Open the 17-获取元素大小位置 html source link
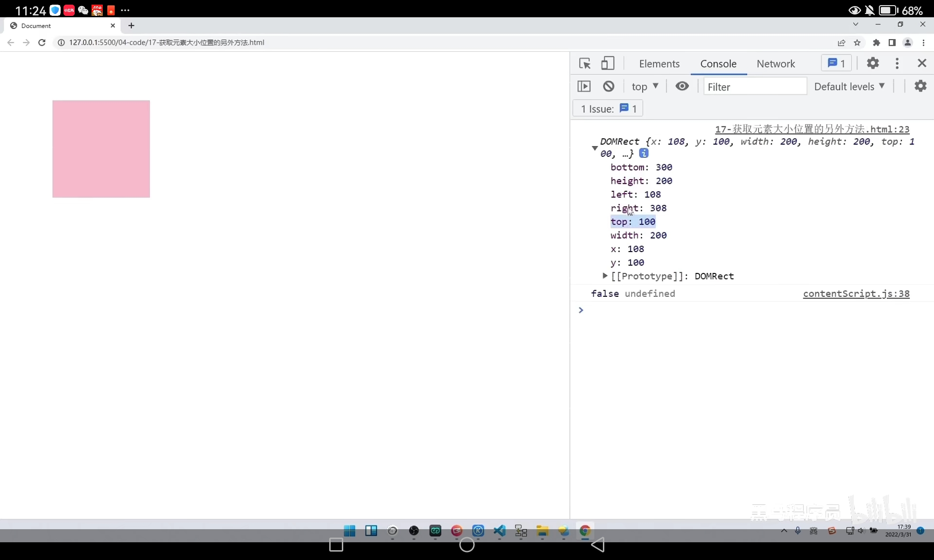The image size is (934, 560). tap(812, 129)
